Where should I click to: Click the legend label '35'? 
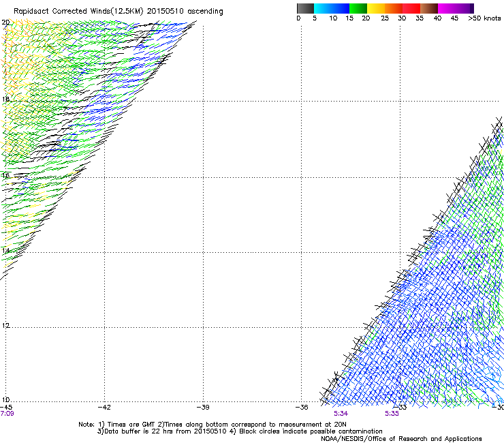click(x=420, y=18)
